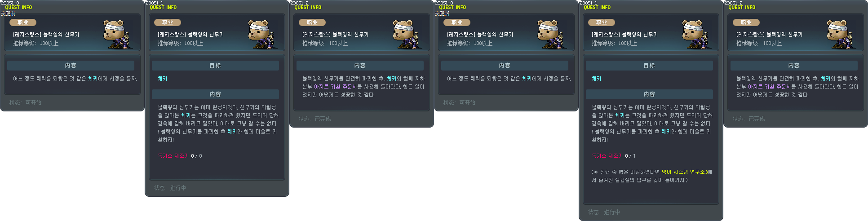Screen dimensions: 868x221
Task: Click the QUEST INFO title of the 変更后 panel
Action: [x=452, y=8]
